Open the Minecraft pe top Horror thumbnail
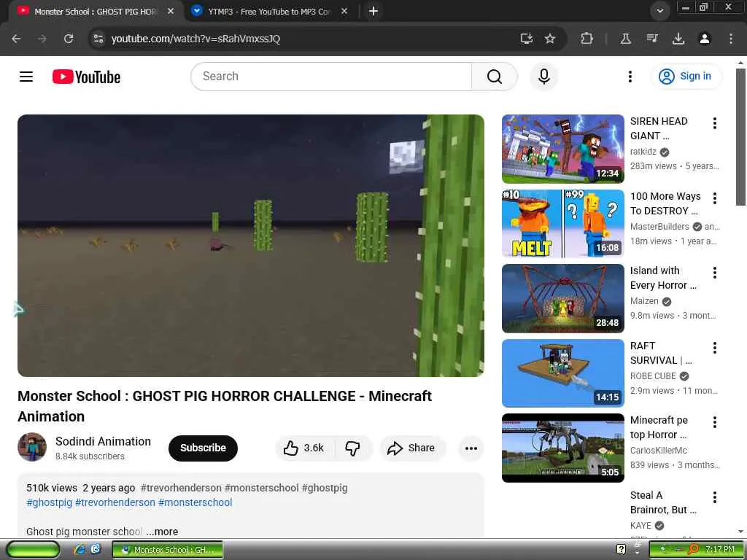Viewport: 747px width, 560px height. [x=562, y=448]
